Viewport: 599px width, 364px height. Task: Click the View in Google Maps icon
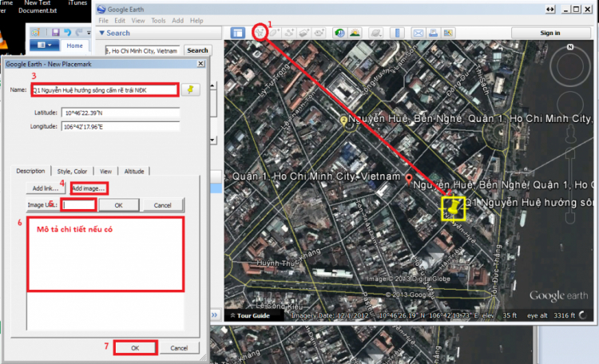(x=448, y=33)
